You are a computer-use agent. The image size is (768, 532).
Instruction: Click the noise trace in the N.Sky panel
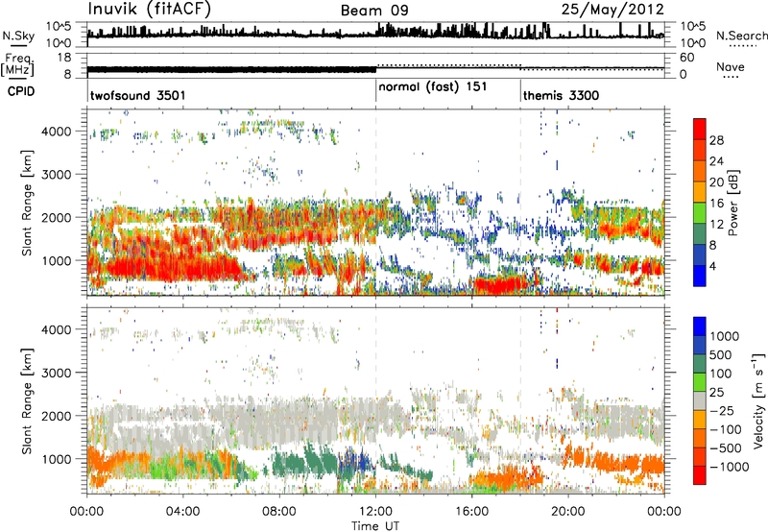[375, 32]
